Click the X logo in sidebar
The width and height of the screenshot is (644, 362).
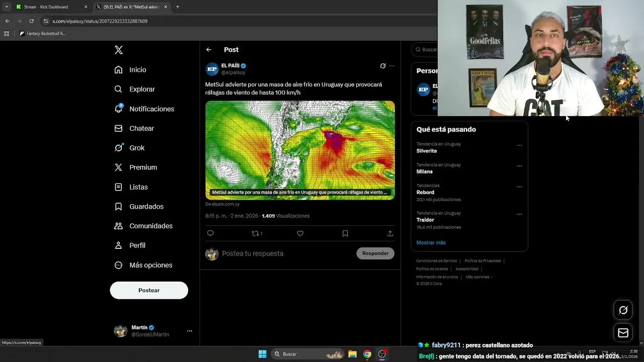pyautogui.click(x=119, y=50)
